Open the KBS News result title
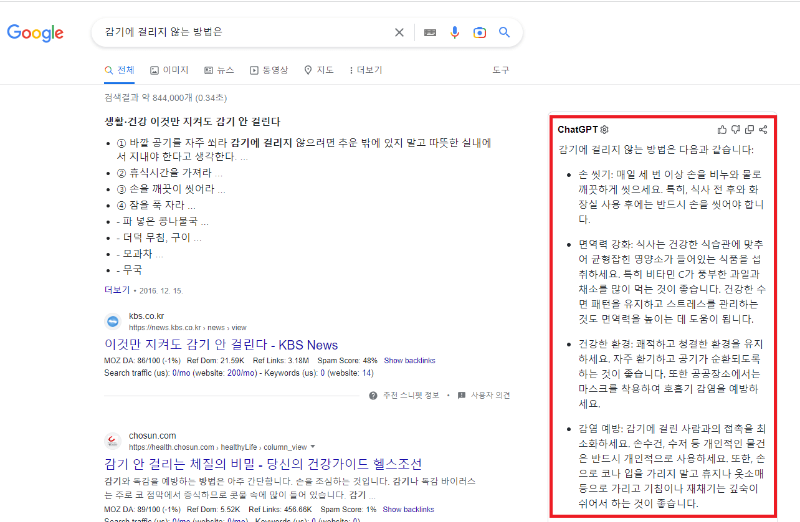This screenshot has height=522, width=800. (x=221, y=345)
